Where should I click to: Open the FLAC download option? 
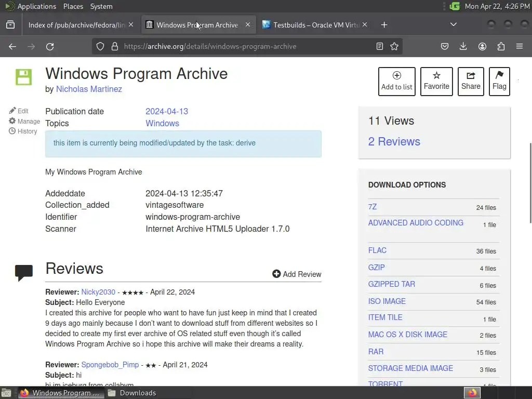coord(377,250)
